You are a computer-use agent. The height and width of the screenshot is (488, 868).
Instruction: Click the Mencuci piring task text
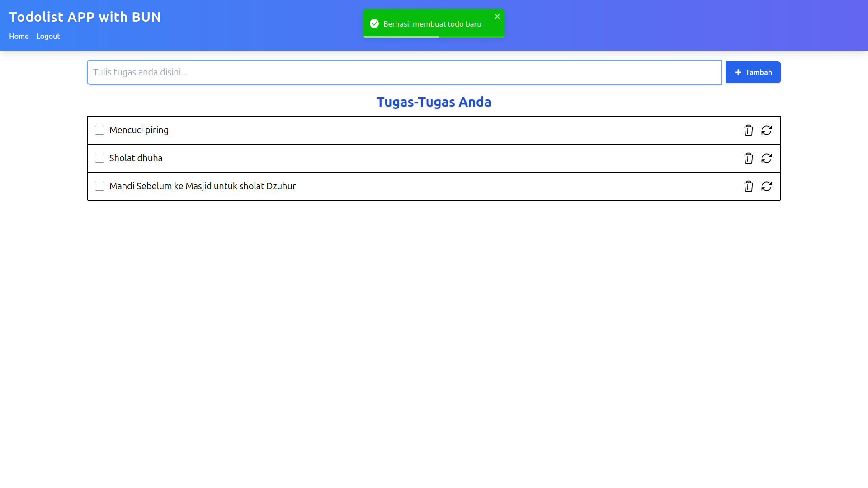click(x=139, y=130)
